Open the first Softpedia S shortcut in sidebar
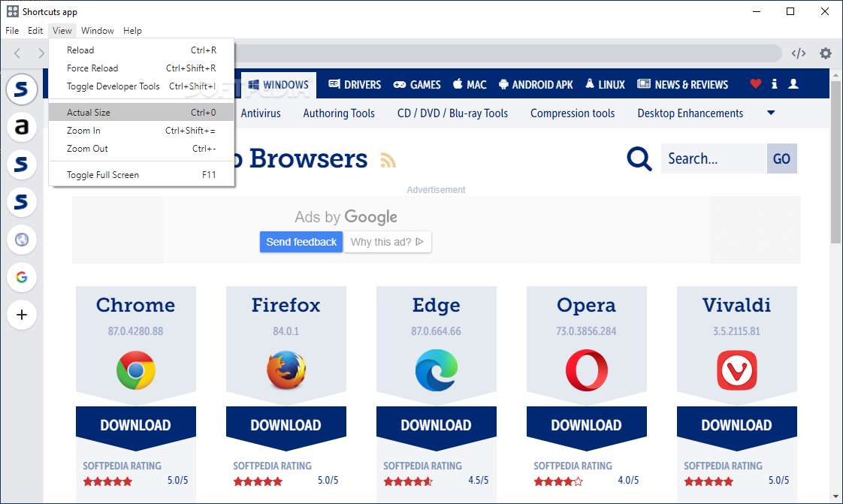 coord(22,89)
